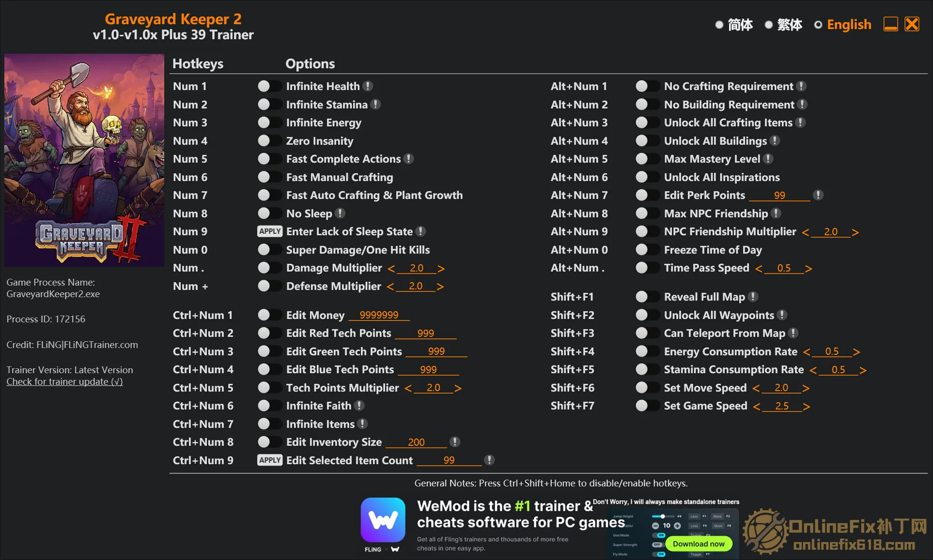
Task: Click info icon beside Unlock All Crafting Items
Action: tap(801, 122)
